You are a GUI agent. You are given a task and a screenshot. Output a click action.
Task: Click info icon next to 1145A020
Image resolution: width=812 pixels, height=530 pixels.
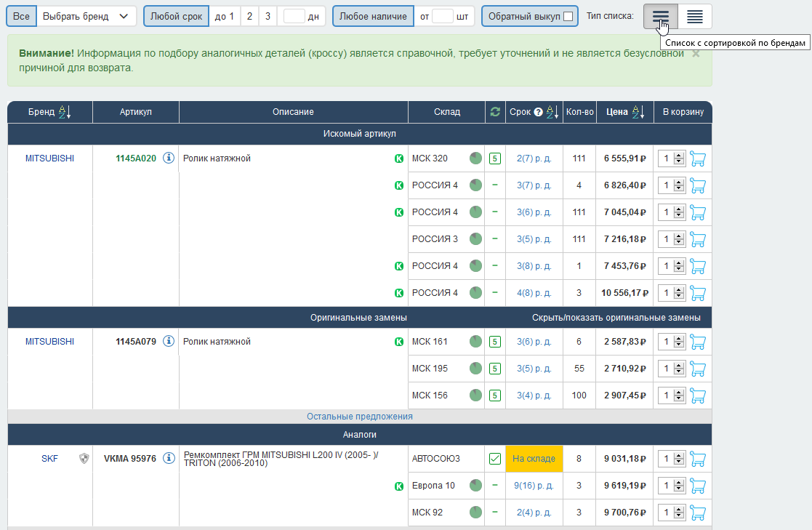click(169, 158)
